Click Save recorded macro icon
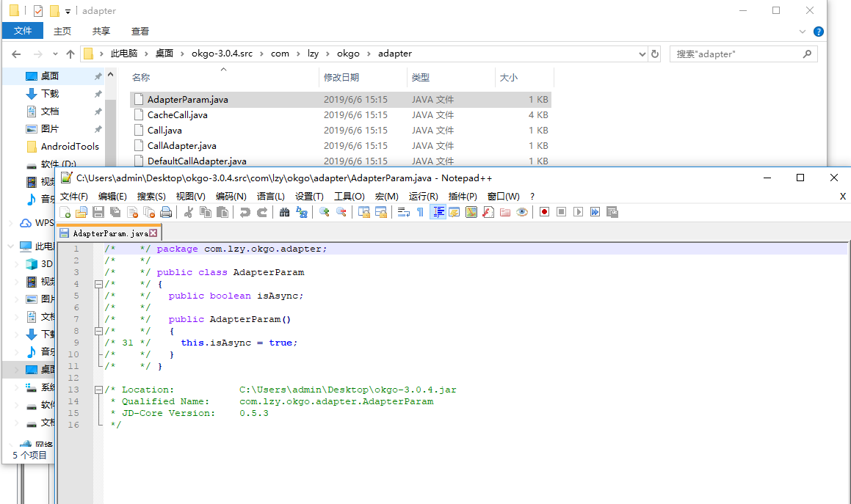851x504 pixels. coord(612,212)
